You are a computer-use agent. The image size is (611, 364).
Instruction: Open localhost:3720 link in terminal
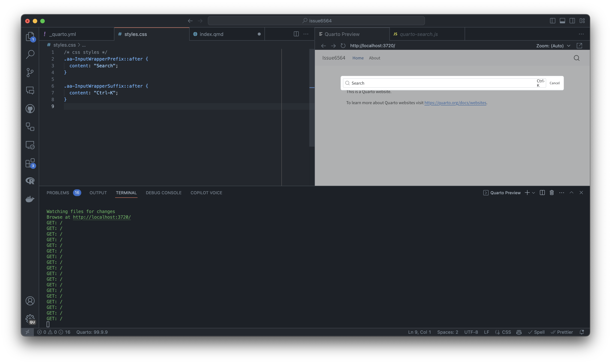pyautogui.click(x=102, y=217)
